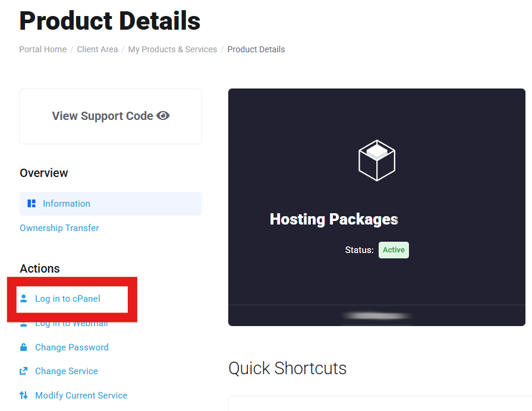Open My Products & Services breadcrumb
This screenshot has width=532, height=411.
click(172, 49)
